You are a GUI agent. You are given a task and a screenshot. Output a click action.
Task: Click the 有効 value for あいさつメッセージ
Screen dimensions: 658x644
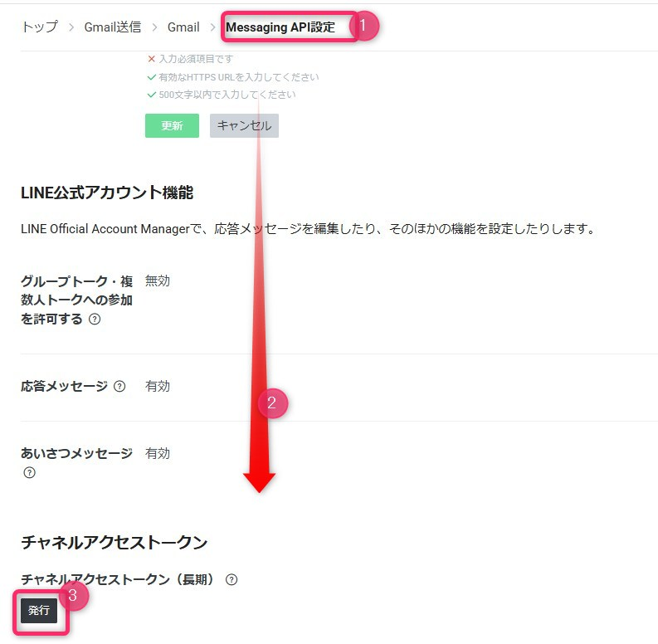(158, 453)
